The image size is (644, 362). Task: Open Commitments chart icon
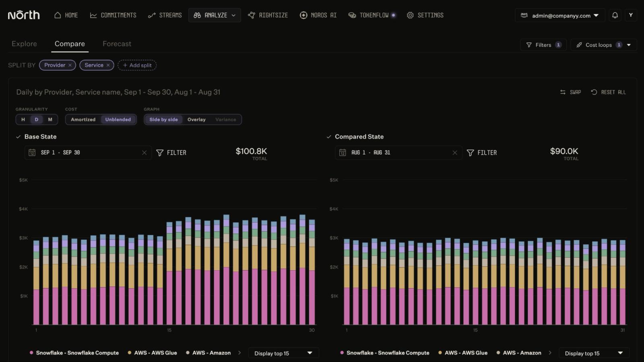[93, 15]
